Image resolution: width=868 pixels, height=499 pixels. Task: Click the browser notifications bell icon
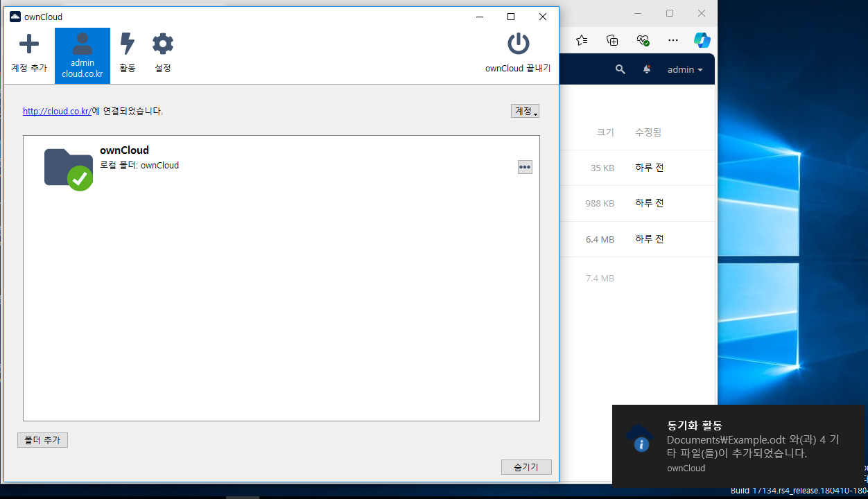tap(647, 69)
